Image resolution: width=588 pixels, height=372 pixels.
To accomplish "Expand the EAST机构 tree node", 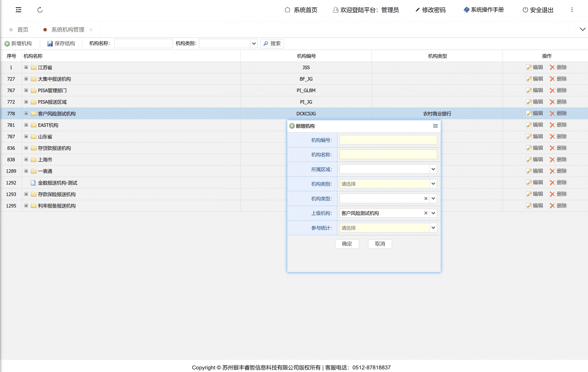I will click(26, 125).
